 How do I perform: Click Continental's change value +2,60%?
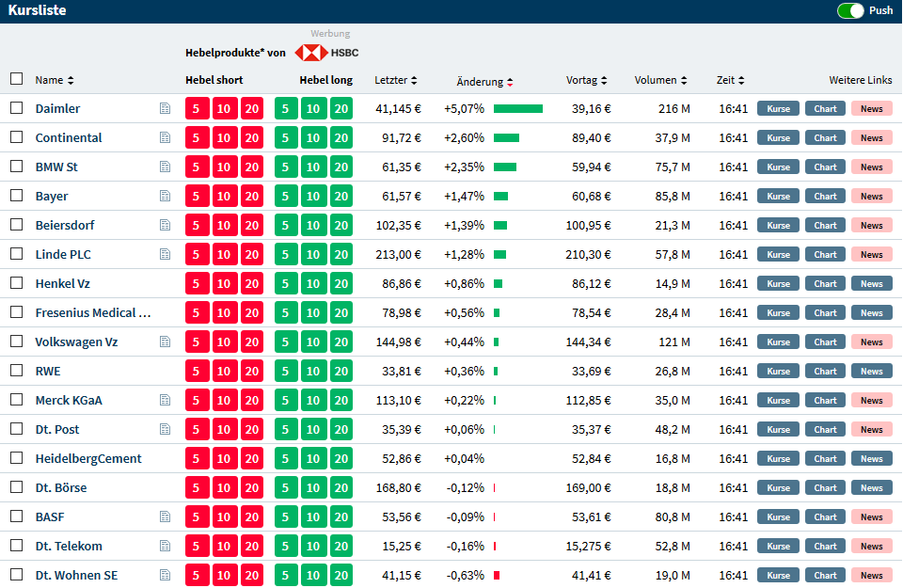click(x=464, y=137)
